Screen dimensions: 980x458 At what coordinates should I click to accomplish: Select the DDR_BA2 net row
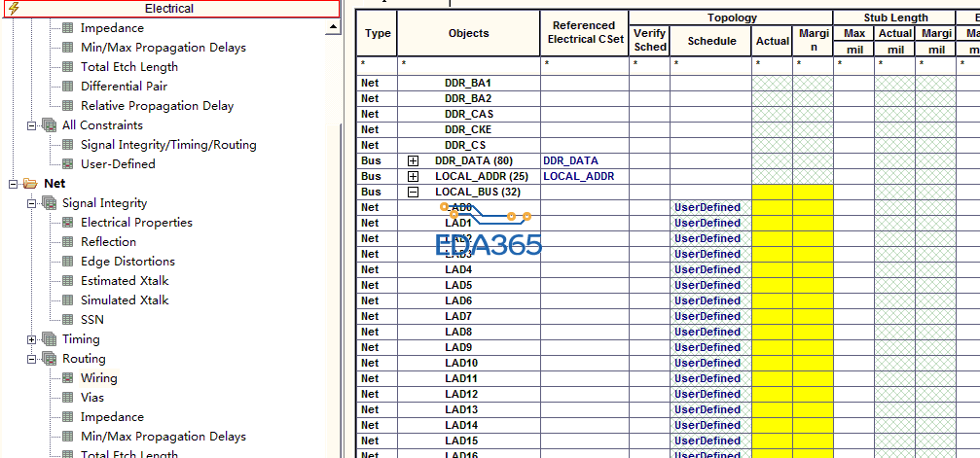469,98
